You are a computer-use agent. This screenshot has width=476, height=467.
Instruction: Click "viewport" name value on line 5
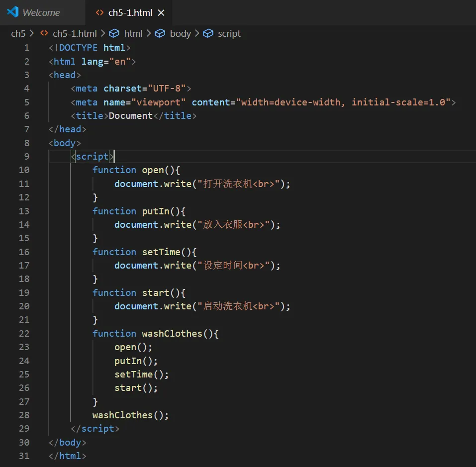pyautogui.click(x=159, y=102)
